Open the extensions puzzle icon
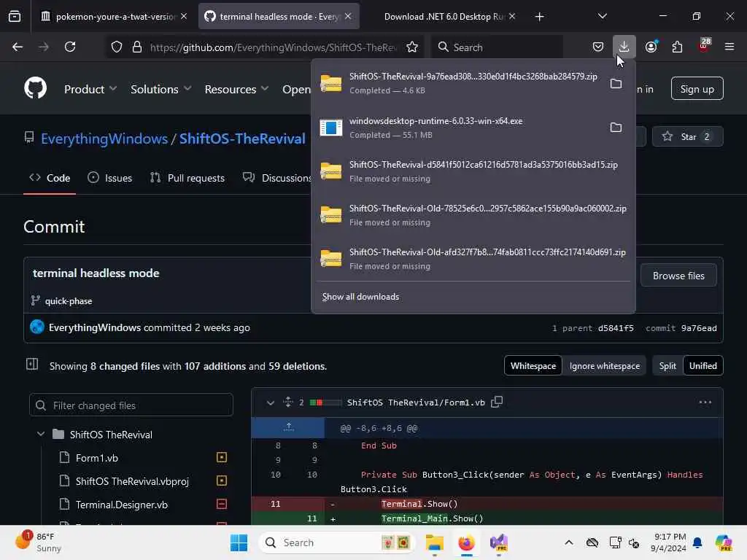 point(677,47)
